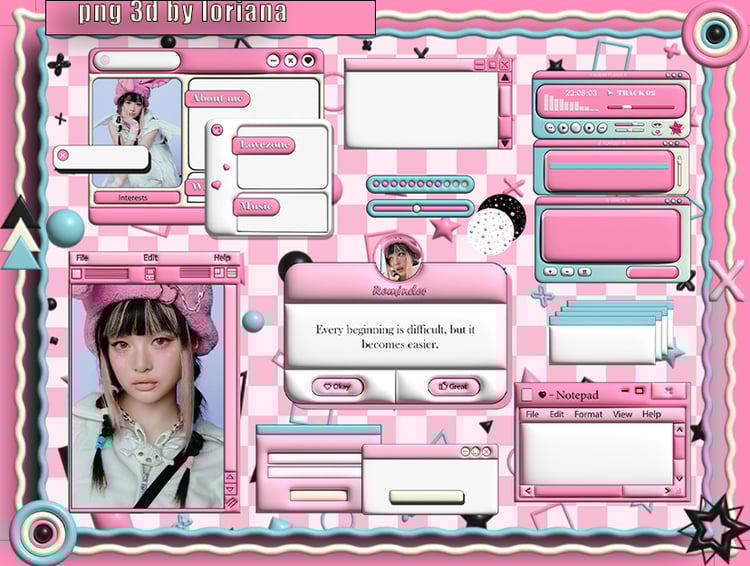Click the cream button in white dialog
The image size is (750, 566).
point(427,497)
